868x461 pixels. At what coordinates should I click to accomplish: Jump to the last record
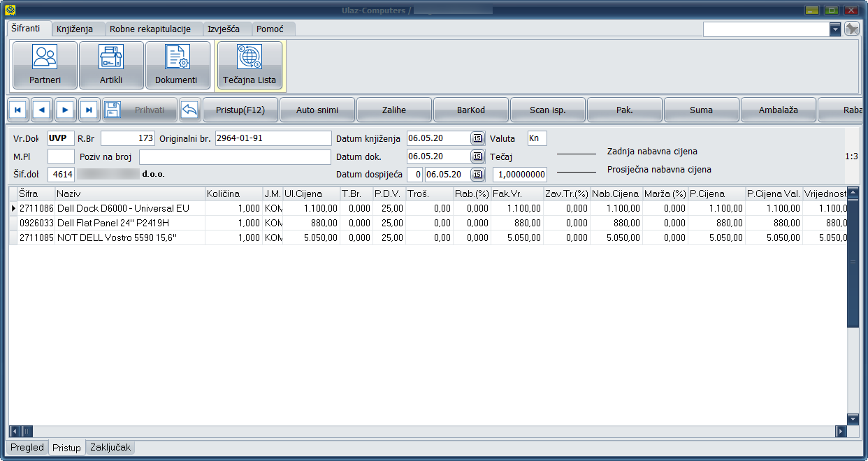click(89, 110)
